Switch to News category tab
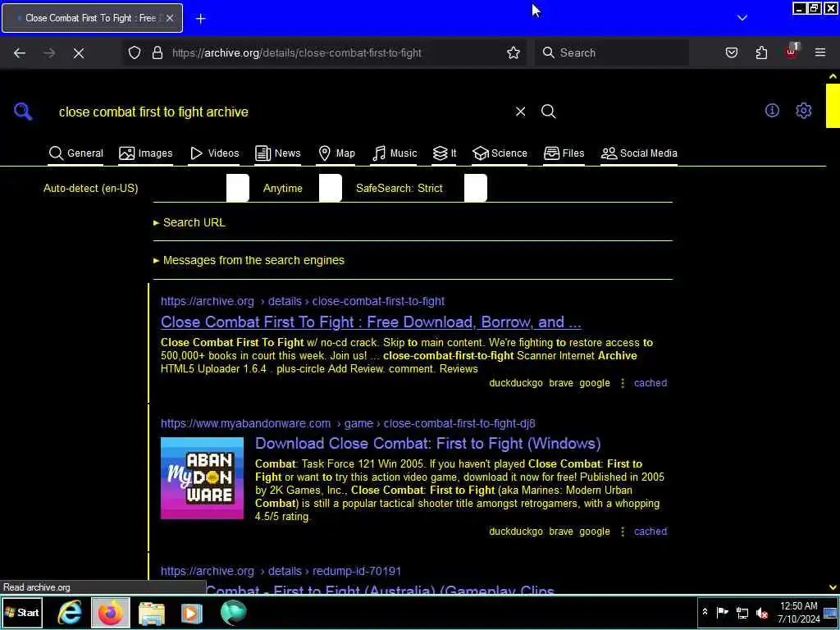 pos(277,153)
